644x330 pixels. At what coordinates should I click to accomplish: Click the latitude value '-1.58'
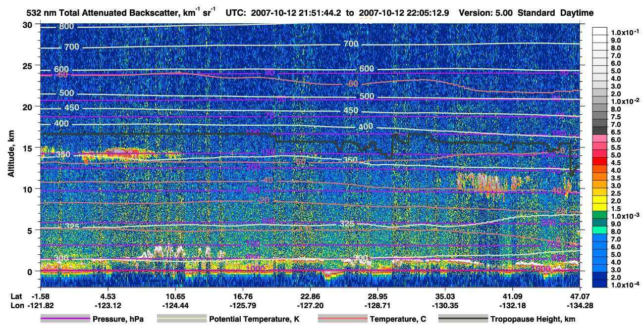40,296
